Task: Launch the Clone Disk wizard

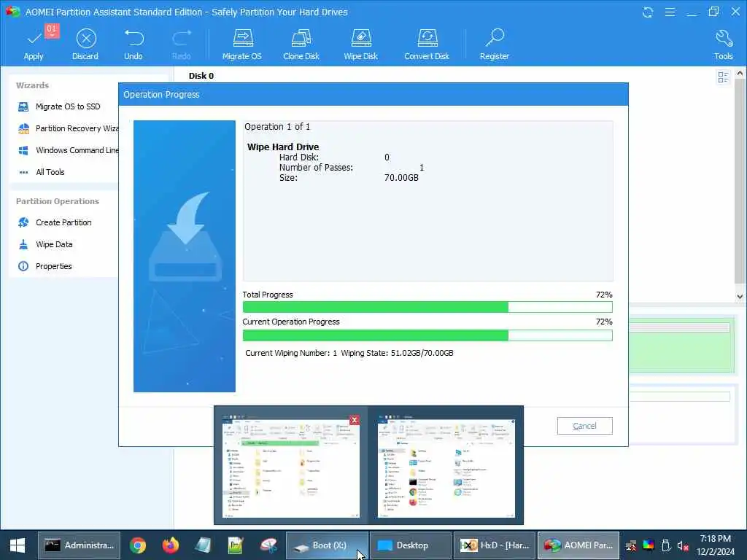Action: pos(301,44)
